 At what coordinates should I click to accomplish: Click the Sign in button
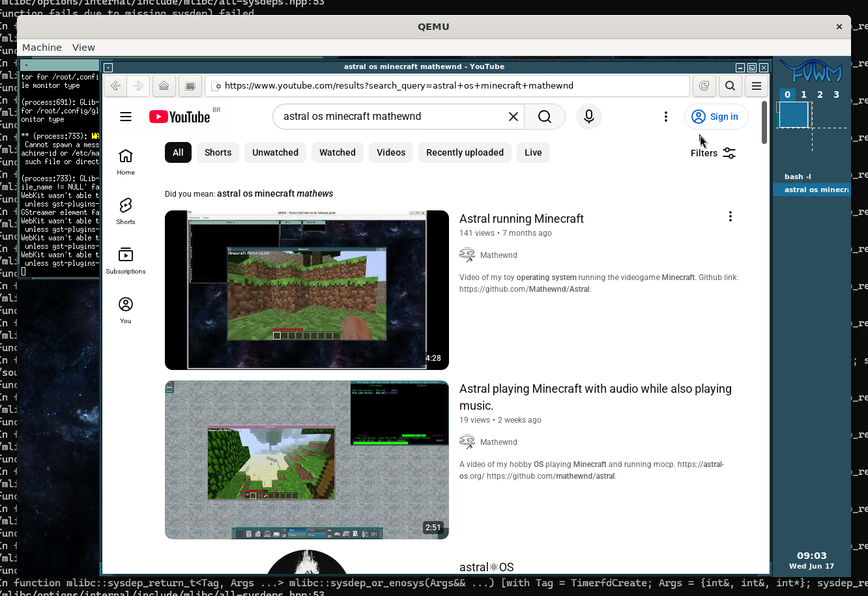716,117
